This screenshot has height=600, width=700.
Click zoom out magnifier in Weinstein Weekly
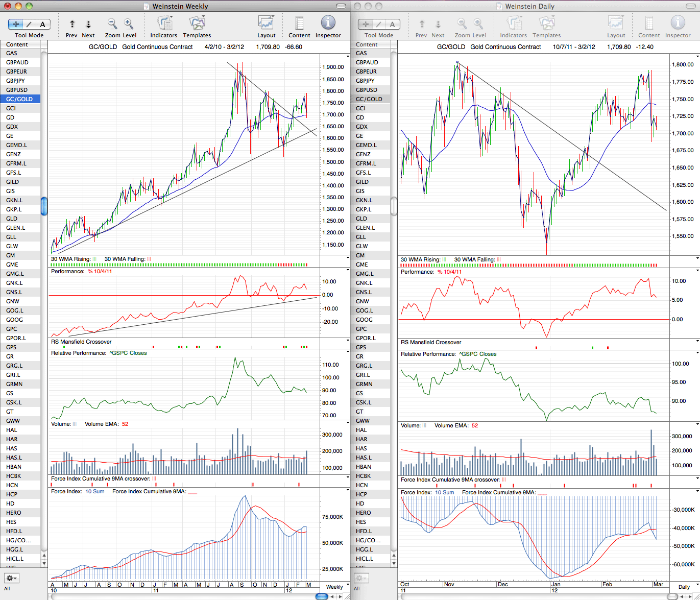coord(112,23)
